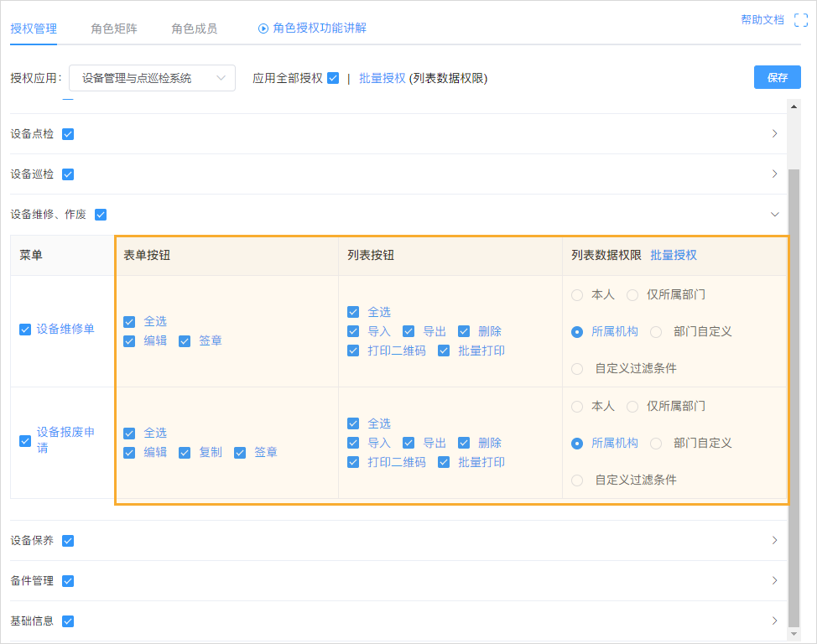Collapse the 设备维修、作废 section chevron
This screenshot has height=644, width=817.
[774, 214]
